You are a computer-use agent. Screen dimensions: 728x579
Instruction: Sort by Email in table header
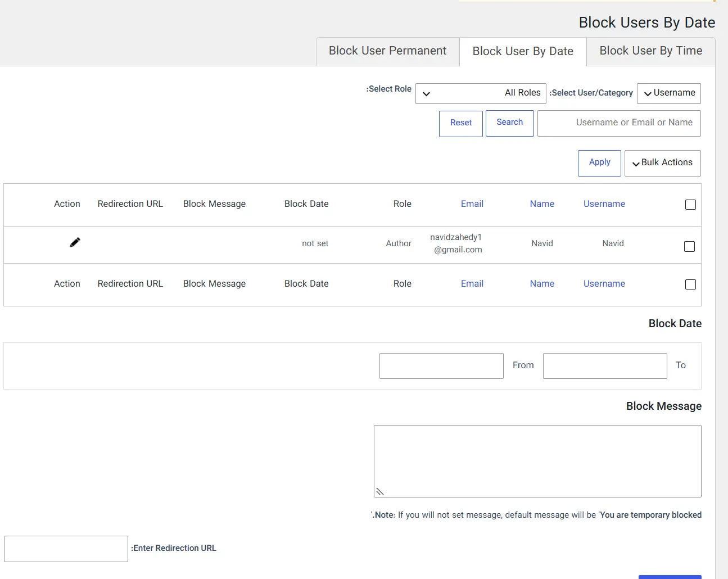(472, 204)
